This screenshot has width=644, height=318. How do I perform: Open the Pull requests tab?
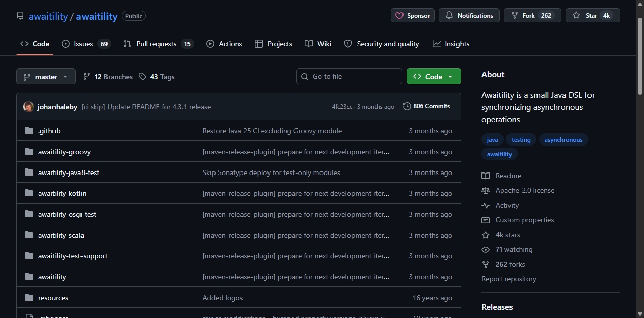pyautogui.click(x=158, y=44)
